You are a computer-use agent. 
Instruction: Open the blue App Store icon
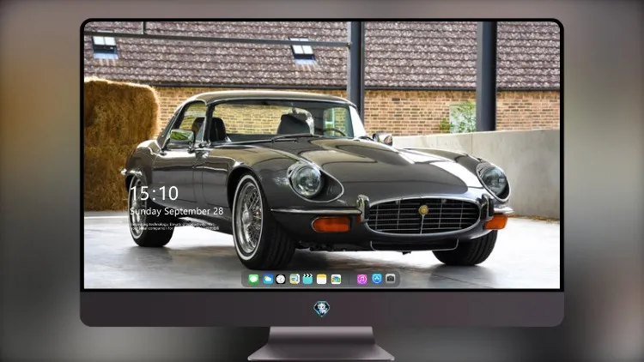(377, 279)
